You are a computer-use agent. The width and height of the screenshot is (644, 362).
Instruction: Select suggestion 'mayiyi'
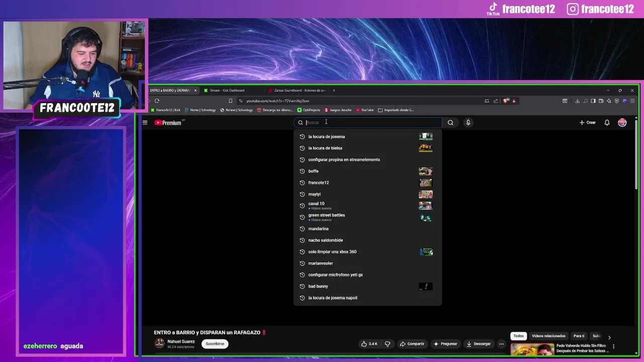pyautogui.click(x=368, y=195)
